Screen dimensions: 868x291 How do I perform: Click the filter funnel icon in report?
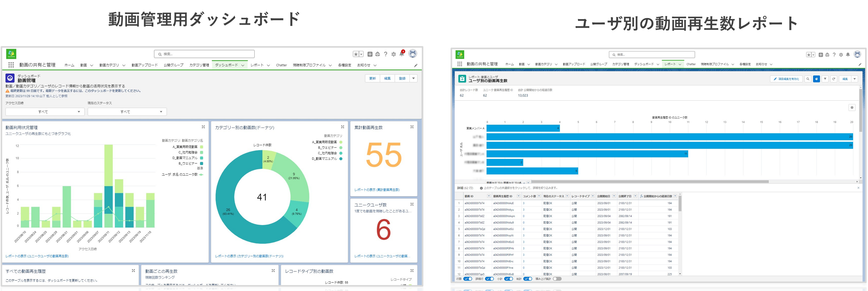[x=825, y=79]
